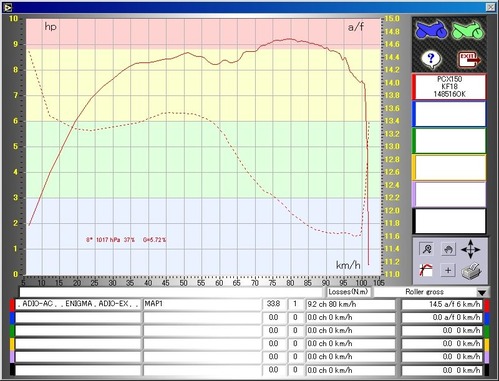Click the red EXIT icon
This screenshot has width=499, height=381.
[469, 60]
